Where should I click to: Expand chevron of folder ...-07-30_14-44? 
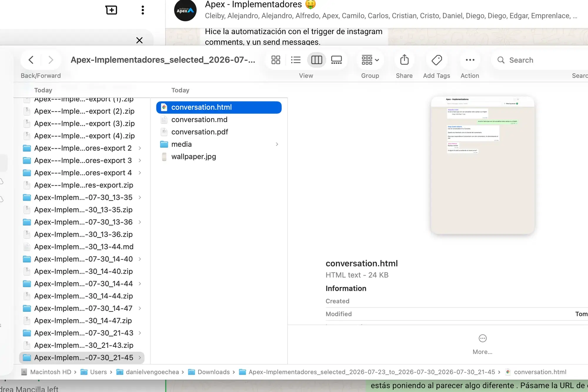140,284
